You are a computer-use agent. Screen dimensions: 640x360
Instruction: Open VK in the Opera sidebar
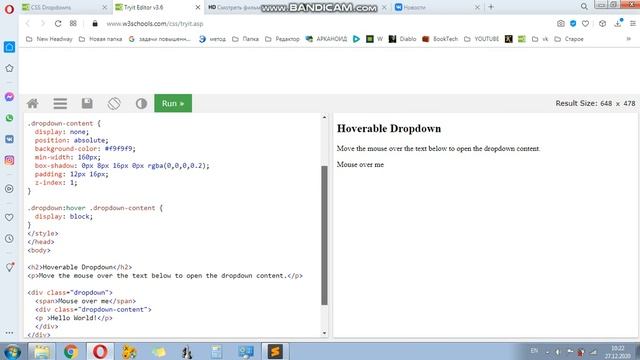pos(9,139)
